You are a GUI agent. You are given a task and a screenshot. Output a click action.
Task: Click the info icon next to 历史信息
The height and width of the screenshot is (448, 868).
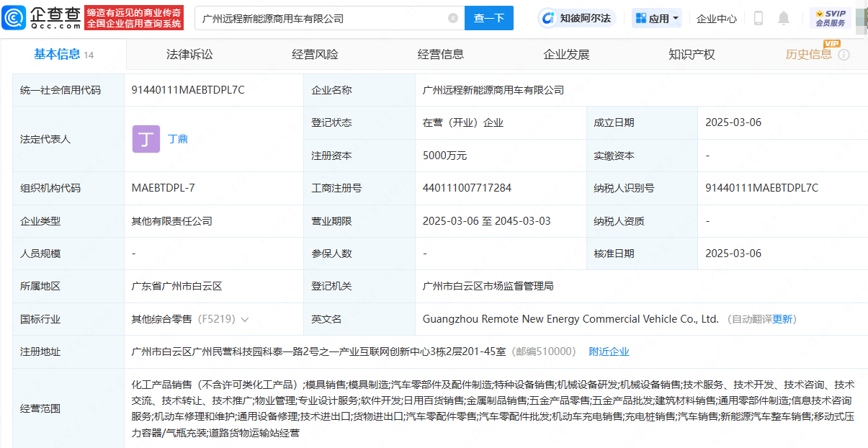click(844, 55)
